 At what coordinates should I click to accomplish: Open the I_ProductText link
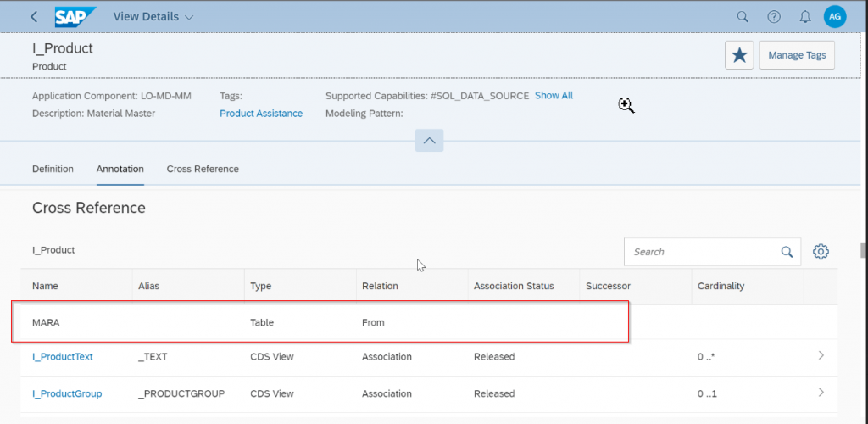point(63,357)
